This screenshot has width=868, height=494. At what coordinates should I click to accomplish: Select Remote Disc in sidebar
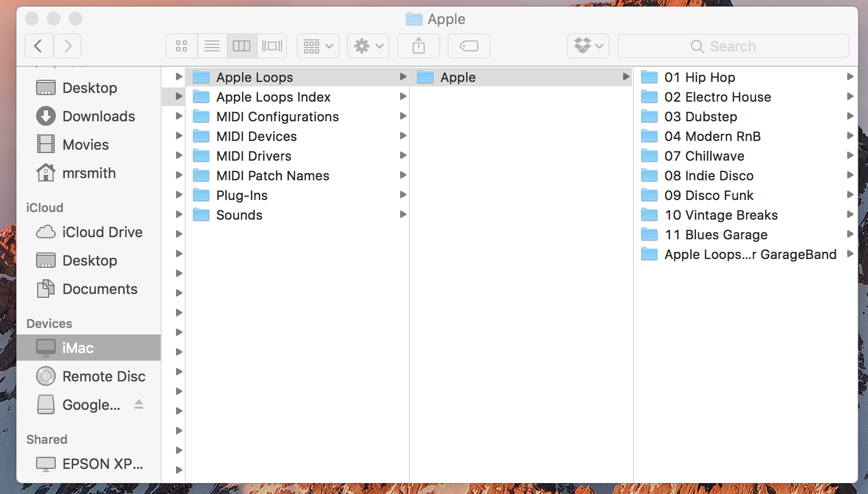pos(89,377)
